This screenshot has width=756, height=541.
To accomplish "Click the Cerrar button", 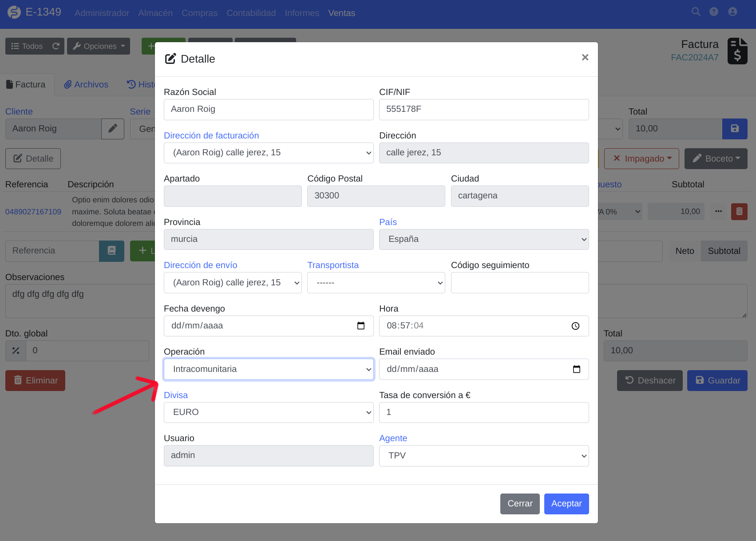I will click(x=520, y=504).
